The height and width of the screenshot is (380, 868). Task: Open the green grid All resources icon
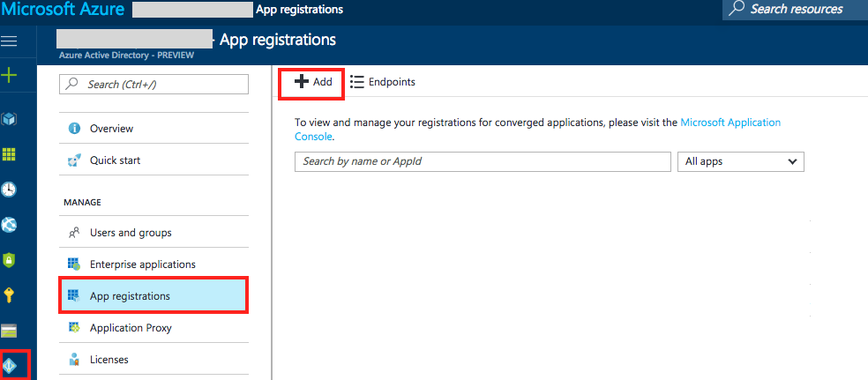(x=10, y=154)
